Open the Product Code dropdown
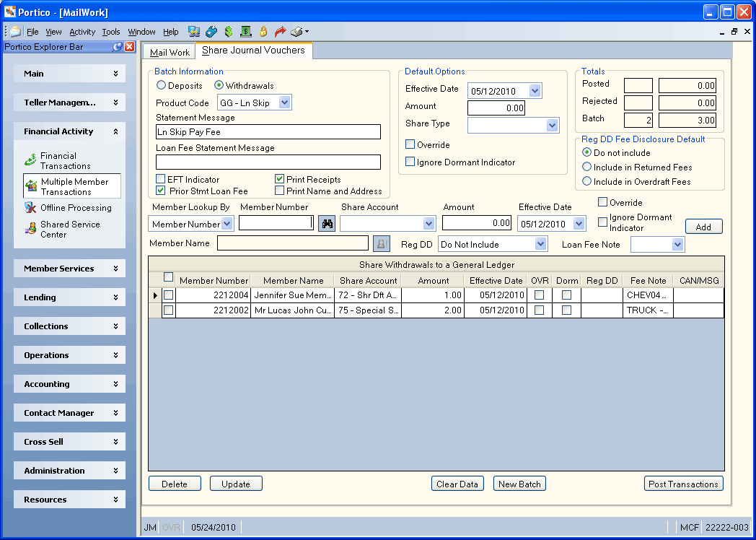This screenshot has width=756, height=540. point(284,103)
